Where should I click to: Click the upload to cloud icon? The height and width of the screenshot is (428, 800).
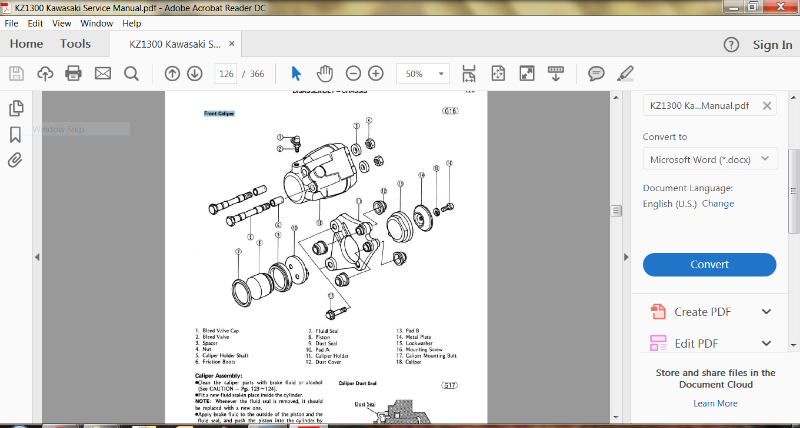tap(45, 73)
